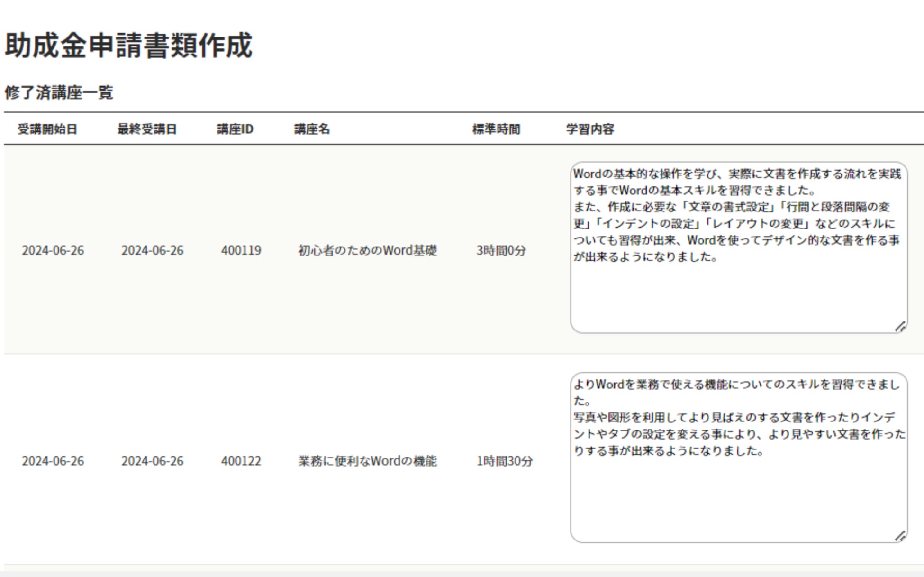924x577 pixels.
Task: Click the 学習内容 column header
Action: click(590, 129)
